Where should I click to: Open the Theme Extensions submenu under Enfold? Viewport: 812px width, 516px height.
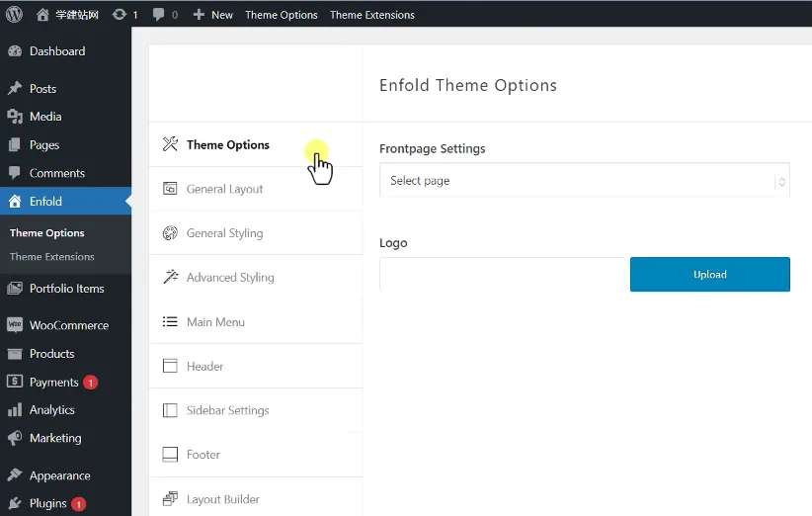tap(51, 256)
